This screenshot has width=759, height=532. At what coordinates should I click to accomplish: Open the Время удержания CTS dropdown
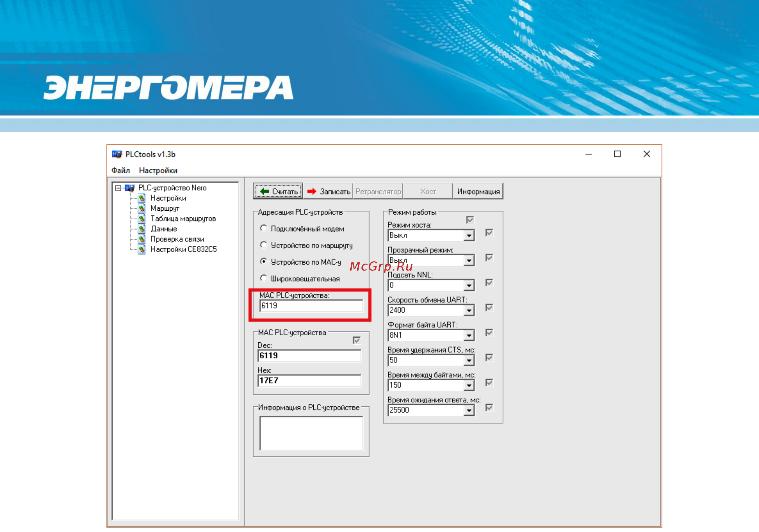click(469, 361)
